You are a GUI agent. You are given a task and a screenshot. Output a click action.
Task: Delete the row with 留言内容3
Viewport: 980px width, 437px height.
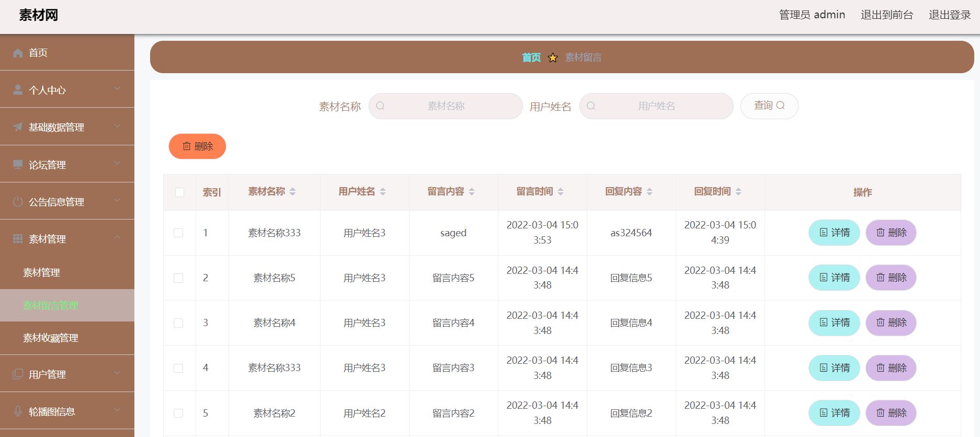click(x=891, y=368)
